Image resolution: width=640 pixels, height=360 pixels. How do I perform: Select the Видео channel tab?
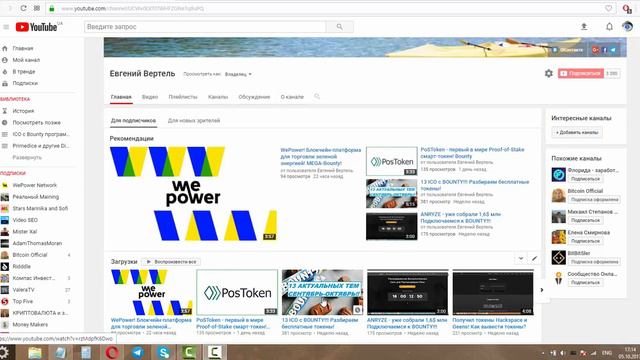pos(150,97)
